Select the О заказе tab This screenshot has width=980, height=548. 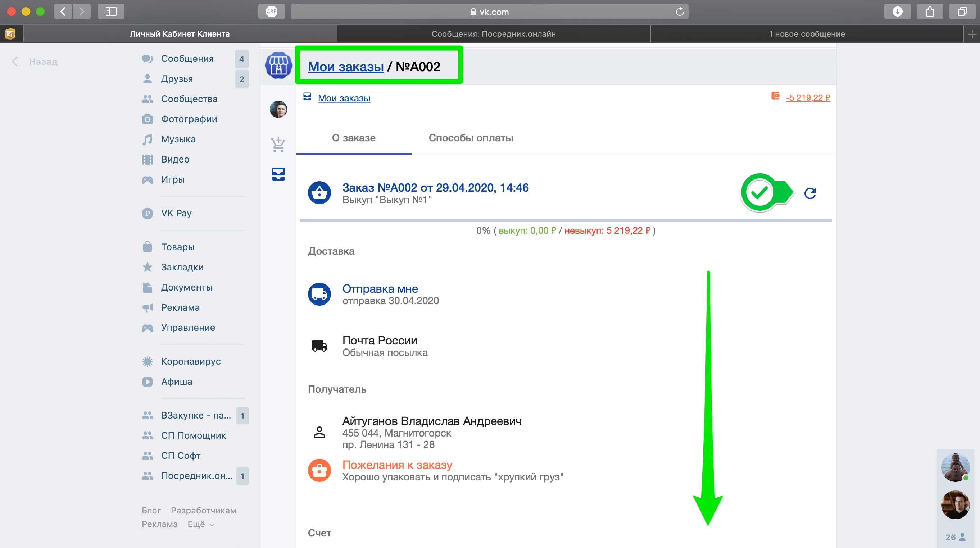pyautogui.click(x=353, y=138)
